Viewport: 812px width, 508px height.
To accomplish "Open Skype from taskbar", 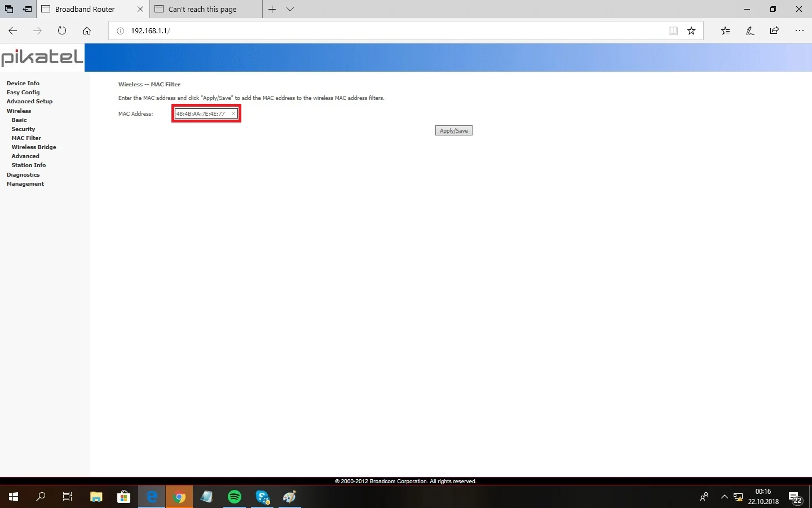I will tap(262, 497).
